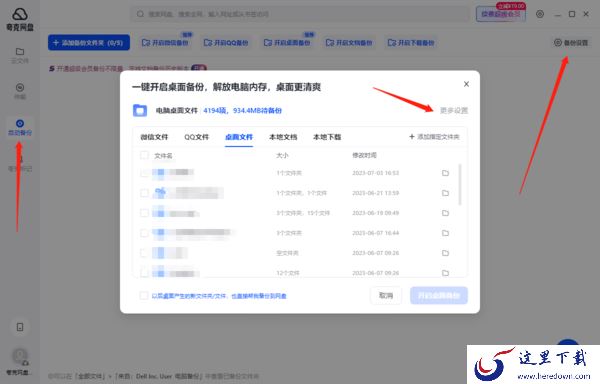The width and height of the screenshot is (600, 384).
Task: Select the 自动备份 auto backup sidebar icon
Action: 20,127
